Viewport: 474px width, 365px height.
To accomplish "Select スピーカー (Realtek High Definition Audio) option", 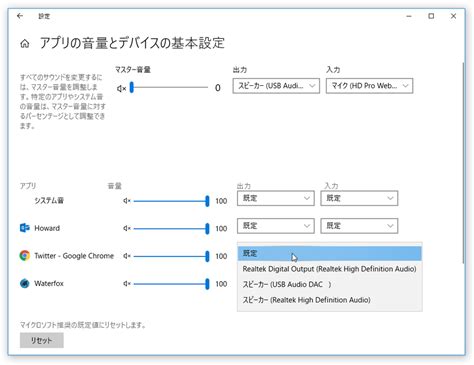I will coord(330,300).
